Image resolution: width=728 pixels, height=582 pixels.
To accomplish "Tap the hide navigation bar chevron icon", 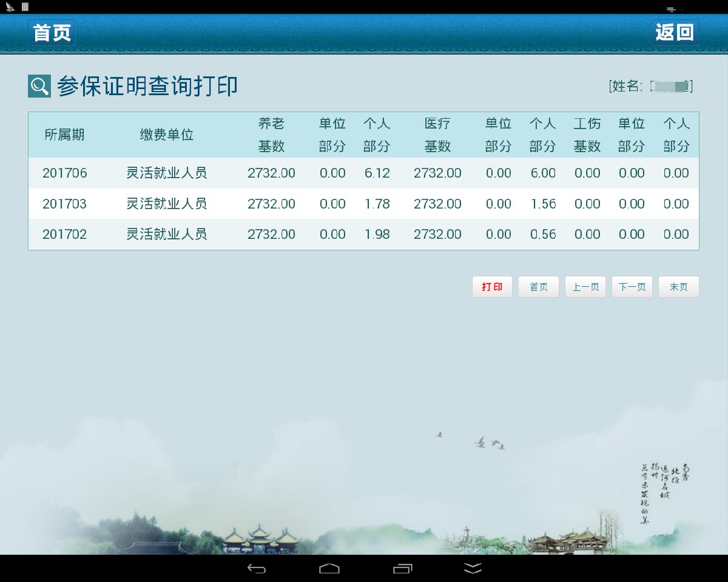I will tap(473, 569).
